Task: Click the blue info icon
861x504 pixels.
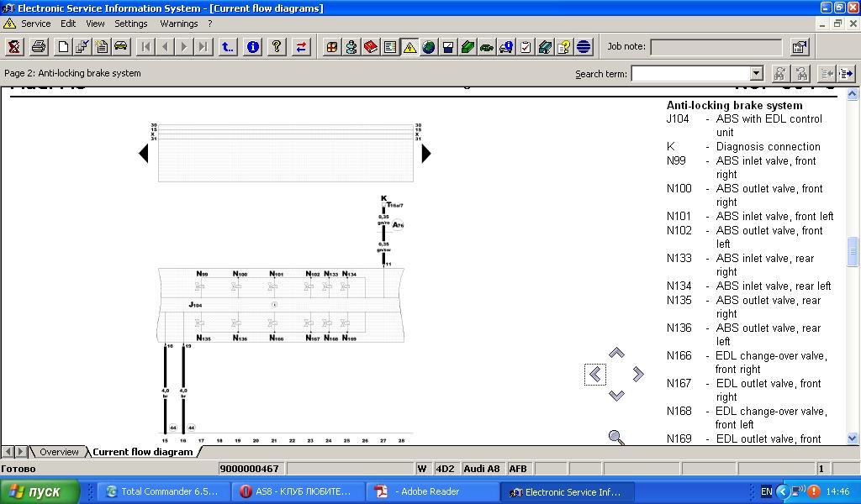Action: point(252,47)
